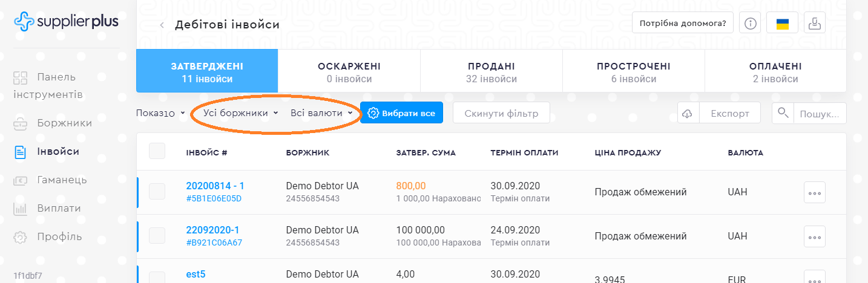Click the download tray icon in header
The width and height of the screenshot is (868, 283).
pyautogui.click(x=815, y=24)
